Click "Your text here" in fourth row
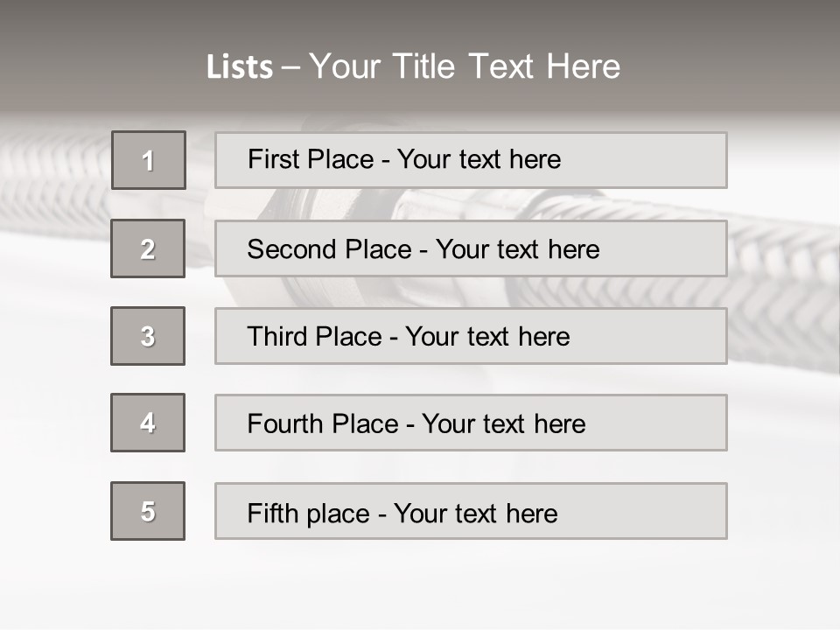 pos(503,424)
